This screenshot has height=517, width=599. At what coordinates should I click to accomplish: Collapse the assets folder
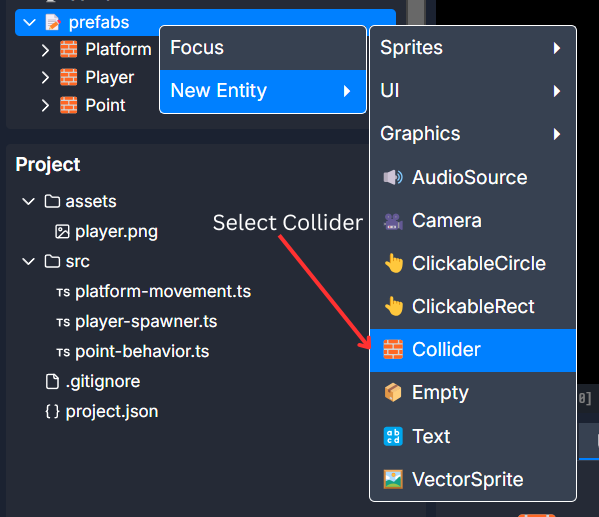(x=29, y=201)
